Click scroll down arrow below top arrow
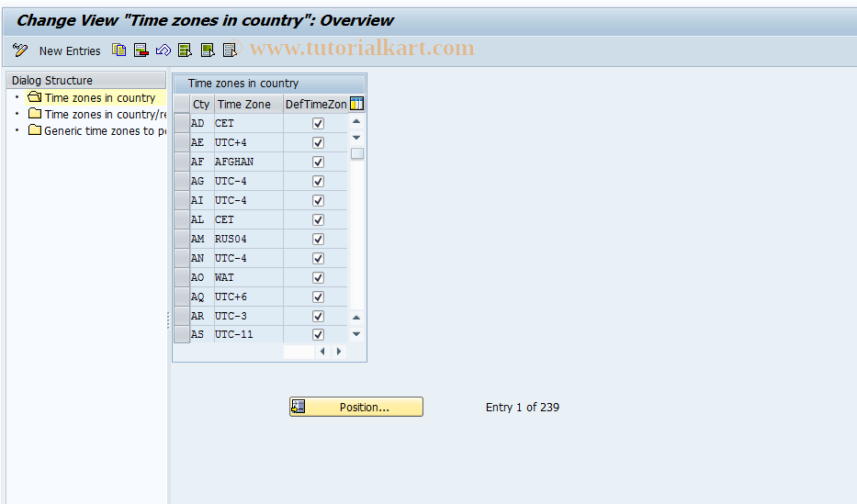 coord(356,138)
